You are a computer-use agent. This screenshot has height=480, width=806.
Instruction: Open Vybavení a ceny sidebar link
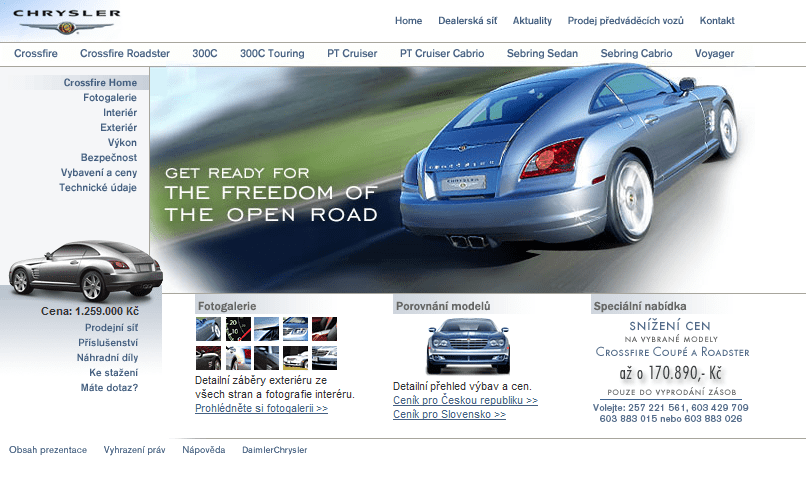pos(99,173)
